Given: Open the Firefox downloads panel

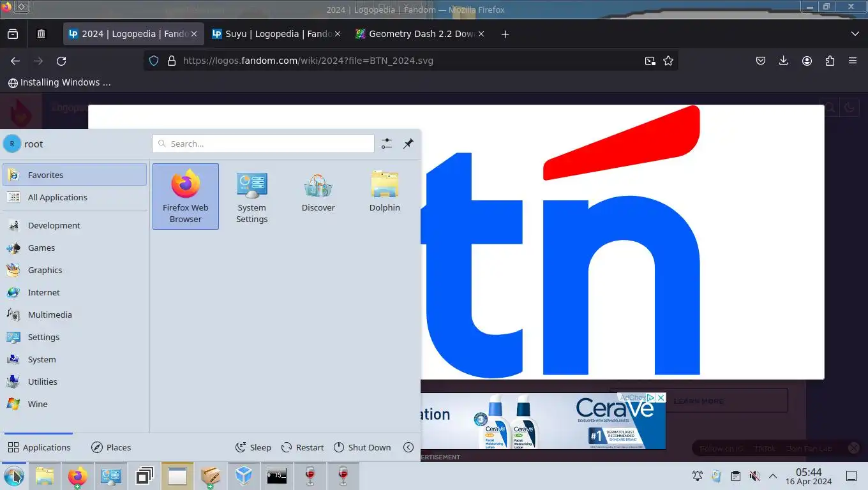Looking at the screenshot, I should pyautogui.click(x=784, y=61).
